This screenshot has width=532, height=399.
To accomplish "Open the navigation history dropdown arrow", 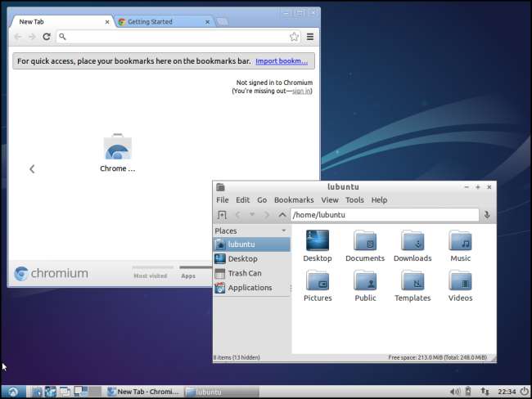I will 252,215.
